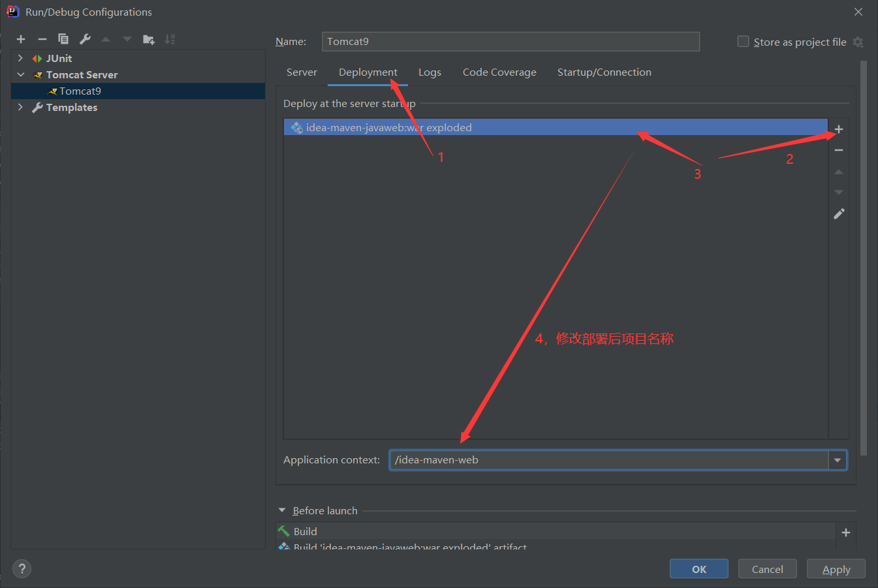Click the dialog's vertical scrollbar

tap(864, 258)
